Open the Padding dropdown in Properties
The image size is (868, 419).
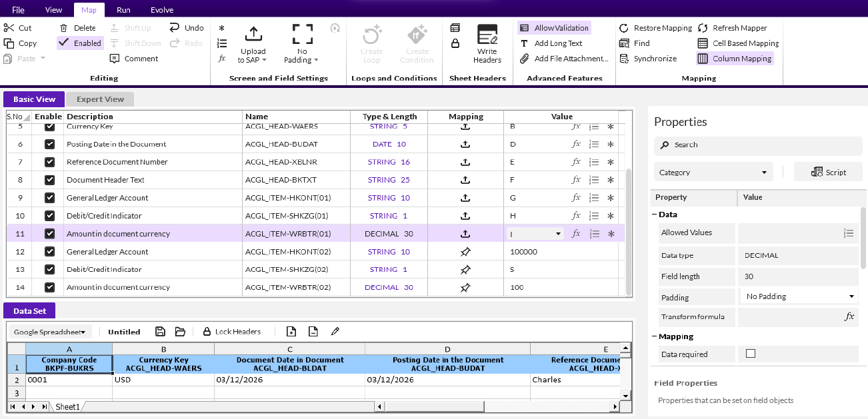(799, 296)
